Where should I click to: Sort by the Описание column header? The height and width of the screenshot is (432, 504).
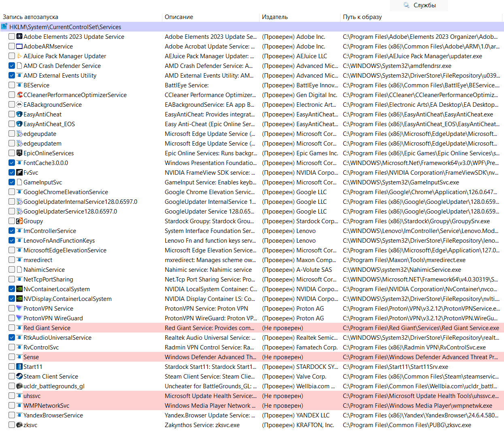(x=179, y=17)
